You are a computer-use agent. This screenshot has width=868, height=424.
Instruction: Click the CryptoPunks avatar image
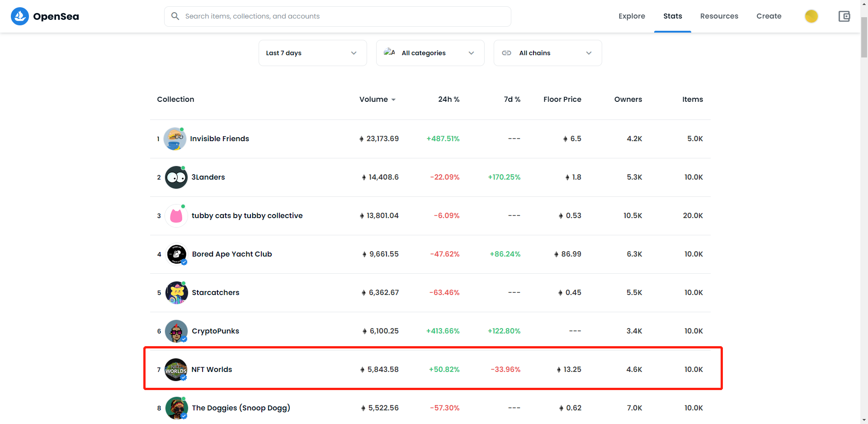tap(176, 331)
